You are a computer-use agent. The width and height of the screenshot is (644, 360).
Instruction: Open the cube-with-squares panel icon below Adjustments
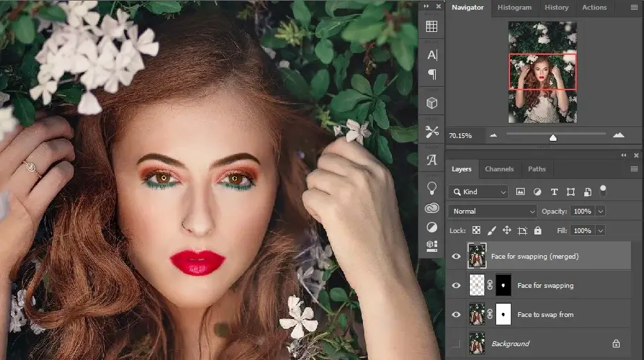coord(432,246)
